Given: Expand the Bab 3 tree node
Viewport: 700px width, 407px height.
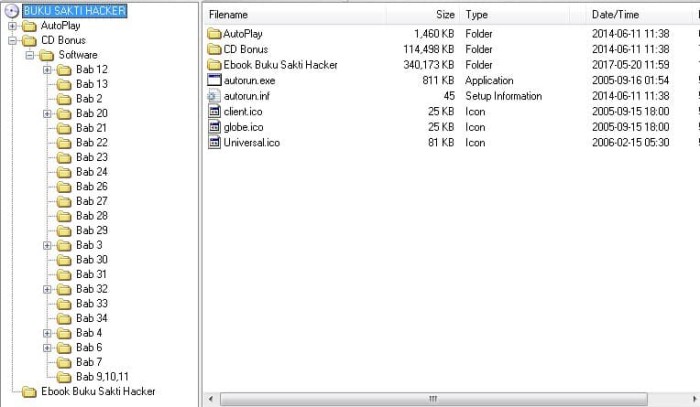Looking at the screenshot, I should pos(47,245).
